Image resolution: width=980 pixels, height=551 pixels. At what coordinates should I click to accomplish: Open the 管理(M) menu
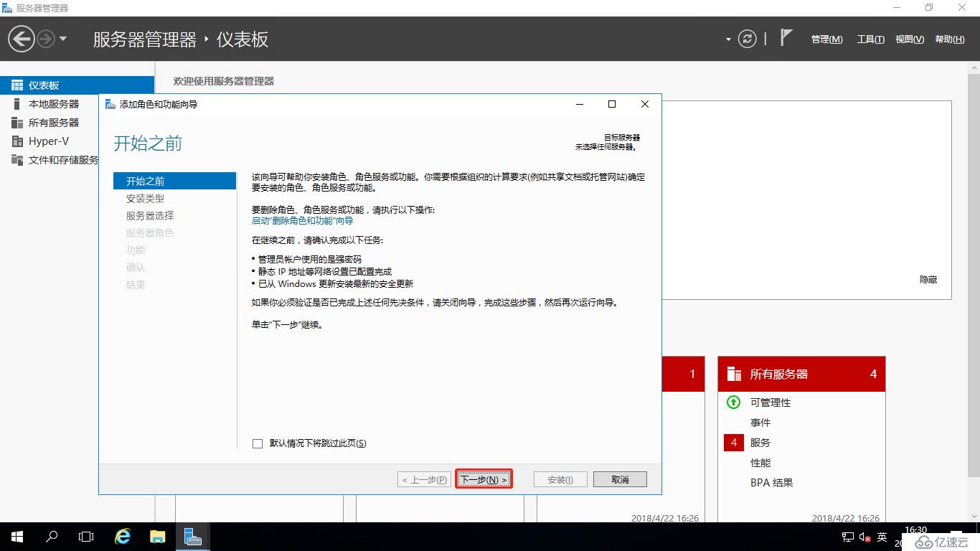[x=827, y=39]
